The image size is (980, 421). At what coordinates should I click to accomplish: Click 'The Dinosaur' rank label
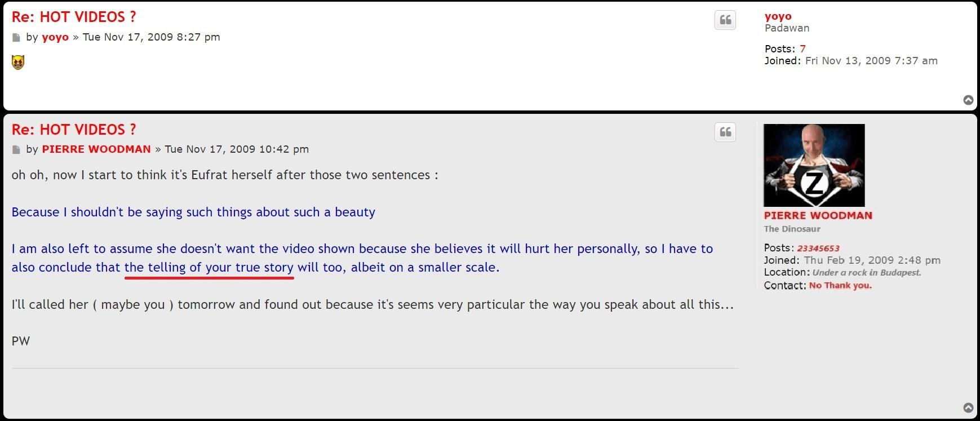click(792, 229)
